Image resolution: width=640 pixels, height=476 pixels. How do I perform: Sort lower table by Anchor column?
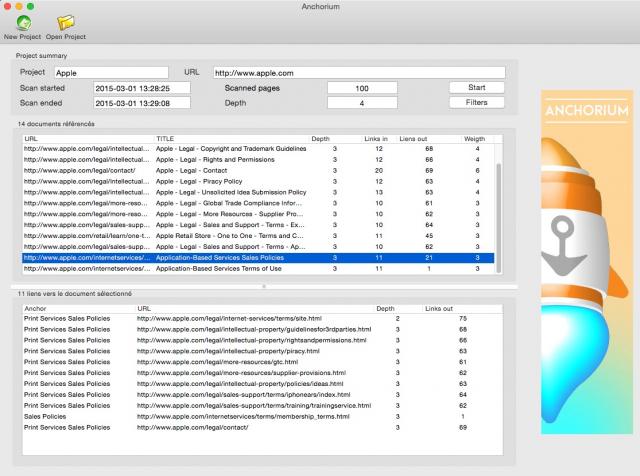pos(78,309)
